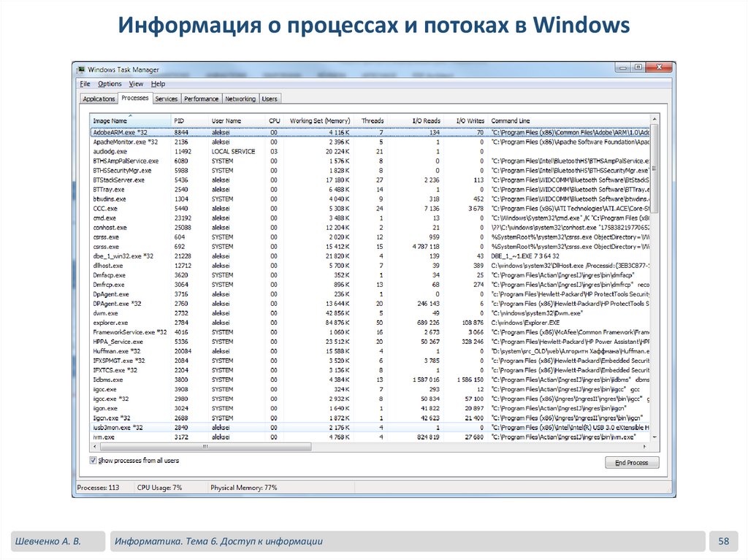Image resolution: width=748 pixels, height=560 pixels.
Task: Click the horizontal scrollbar thumb
Action: click(205, 447)
